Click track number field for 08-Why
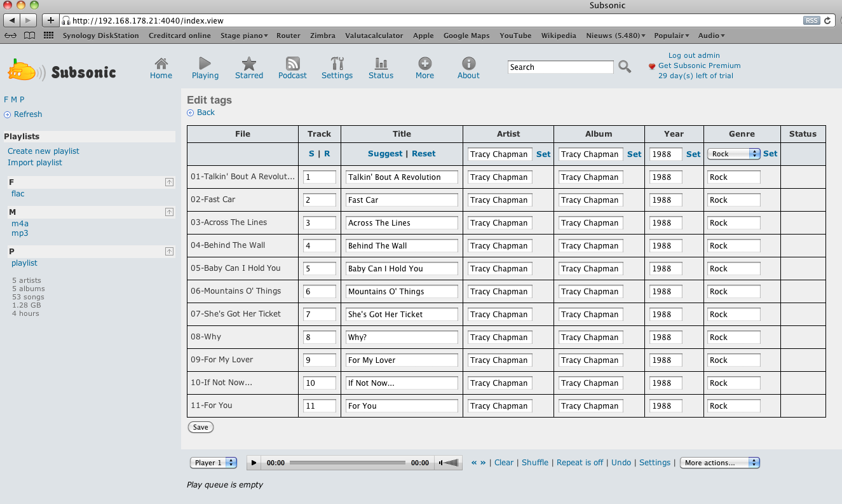The width and height of the screenshot is (842, 504). point(320,337)
